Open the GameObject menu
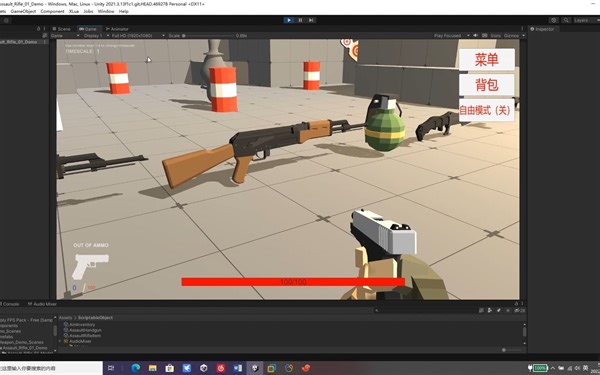 [x=23, y=11]
